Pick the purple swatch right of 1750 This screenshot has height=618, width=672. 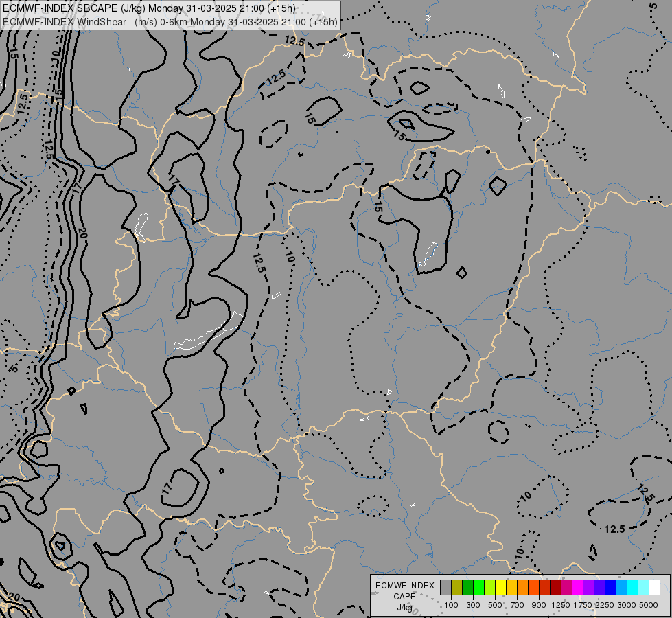pos(588,587)
